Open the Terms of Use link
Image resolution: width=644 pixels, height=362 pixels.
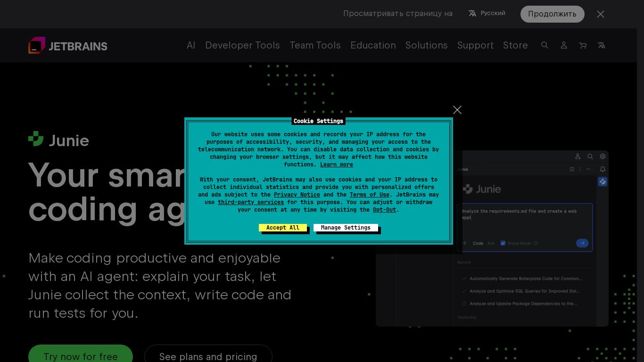[x=370, y=195]
